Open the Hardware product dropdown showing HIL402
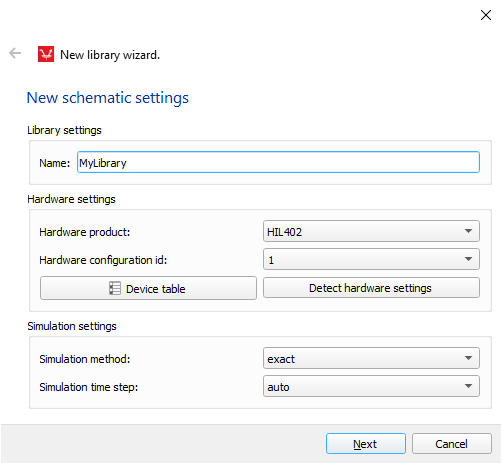The height and width of the screenshot is (464, 502). pos(371,231)
